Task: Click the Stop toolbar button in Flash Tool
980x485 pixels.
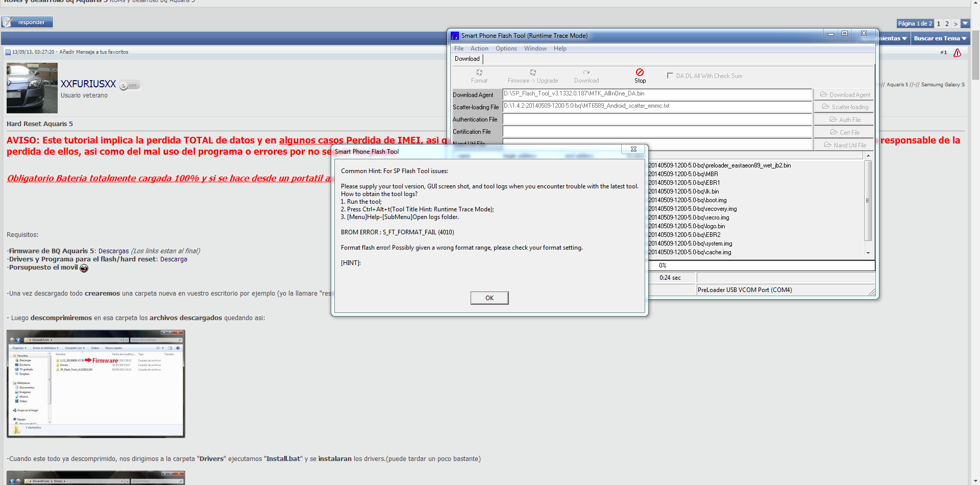Action: (640, 76)
